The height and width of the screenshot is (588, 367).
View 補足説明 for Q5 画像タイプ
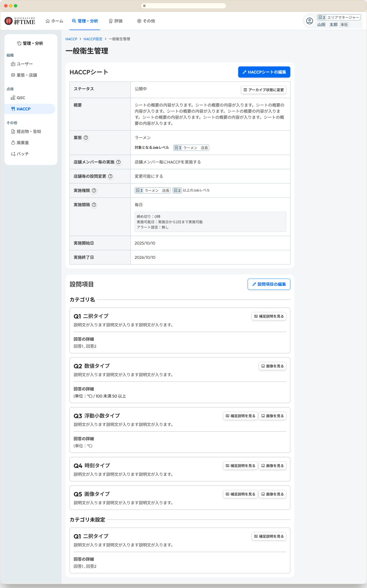coord(240,494)
